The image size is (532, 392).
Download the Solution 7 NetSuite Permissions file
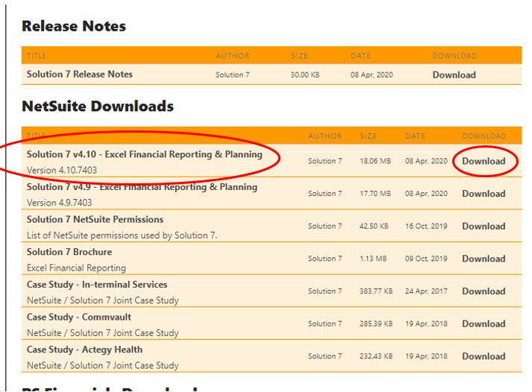click(x=484, y=227)
